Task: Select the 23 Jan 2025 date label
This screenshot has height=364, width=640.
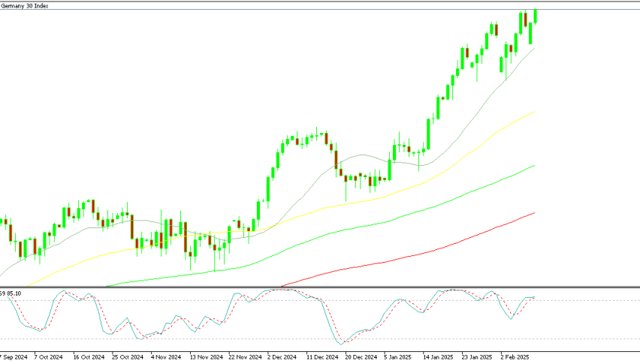Action: (477, 357)
